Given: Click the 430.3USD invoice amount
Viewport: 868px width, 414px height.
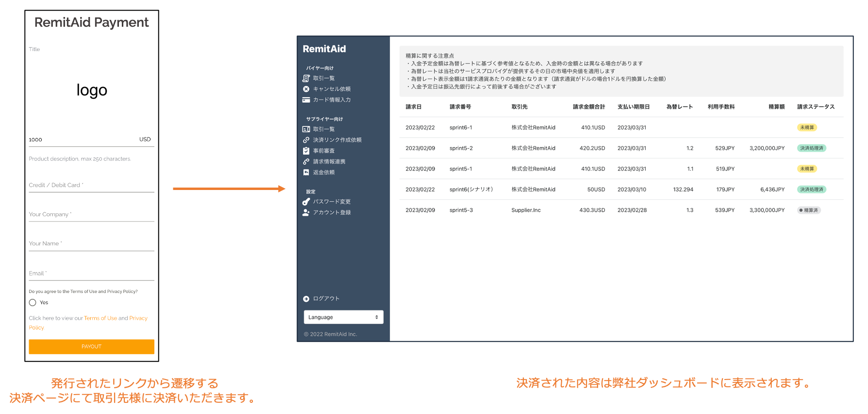Looking at the screenshot, I should tap(592, 210).
